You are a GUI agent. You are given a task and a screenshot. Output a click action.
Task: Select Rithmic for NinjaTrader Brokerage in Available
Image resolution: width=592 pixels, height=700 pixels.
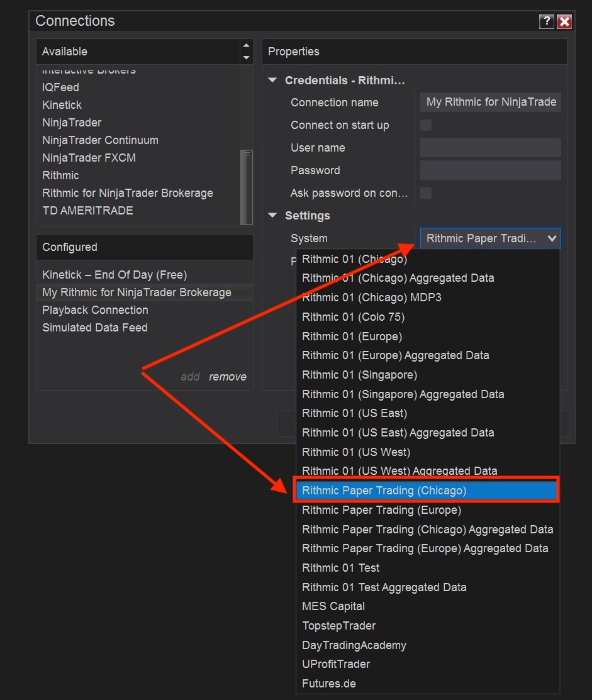[x=128, y=193]
